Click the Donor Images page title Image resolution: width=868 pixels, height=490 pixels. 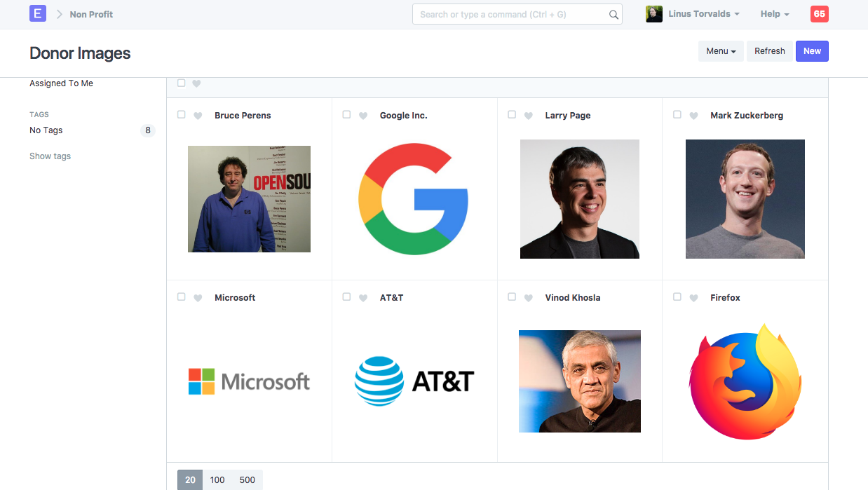pos(80,53)
